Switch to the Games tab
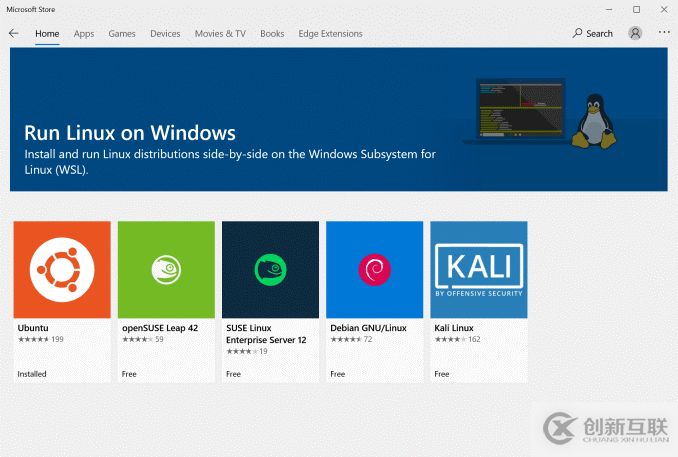The height and width of the screenshot is (457, 678). click(122, 34)
